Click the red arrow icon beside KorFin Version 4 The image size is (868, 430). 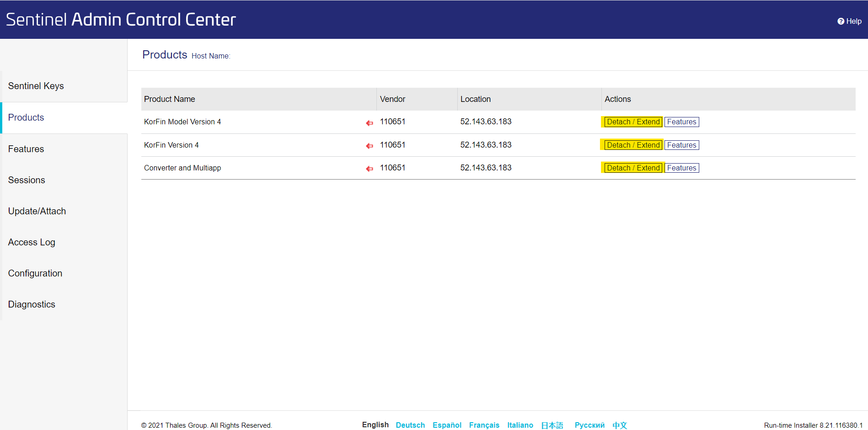[x=369, y=146]
